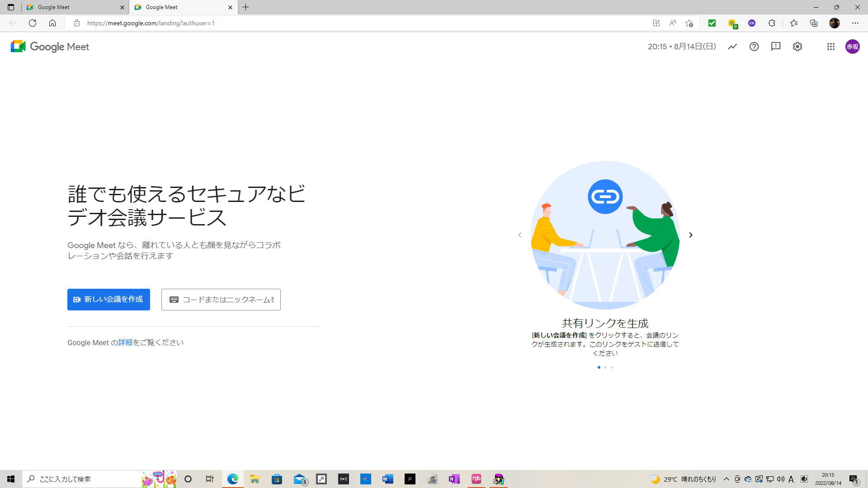Click the Google Meet logo in the header
Viewport: 868px width, 488px height.
50,47
